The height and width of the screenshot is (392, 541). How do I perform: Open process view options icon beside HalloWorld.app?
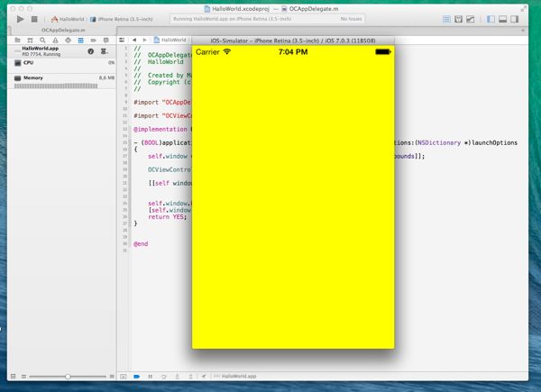(x=104, y=51)
